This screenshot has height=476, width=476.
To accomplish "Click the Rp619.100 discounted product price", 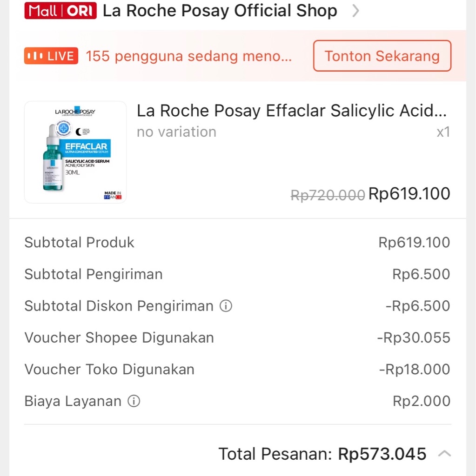I will [409, 194].
